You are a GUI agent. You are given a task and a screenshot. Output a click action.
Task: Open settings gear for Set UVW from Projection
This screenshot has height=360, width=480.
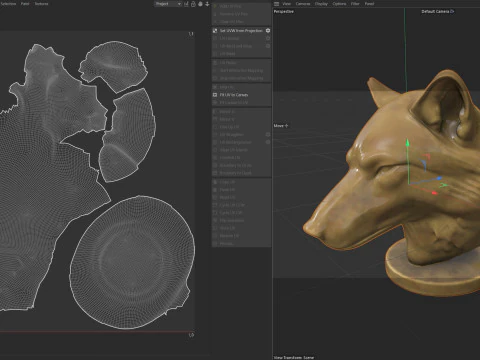click(268, 31)
